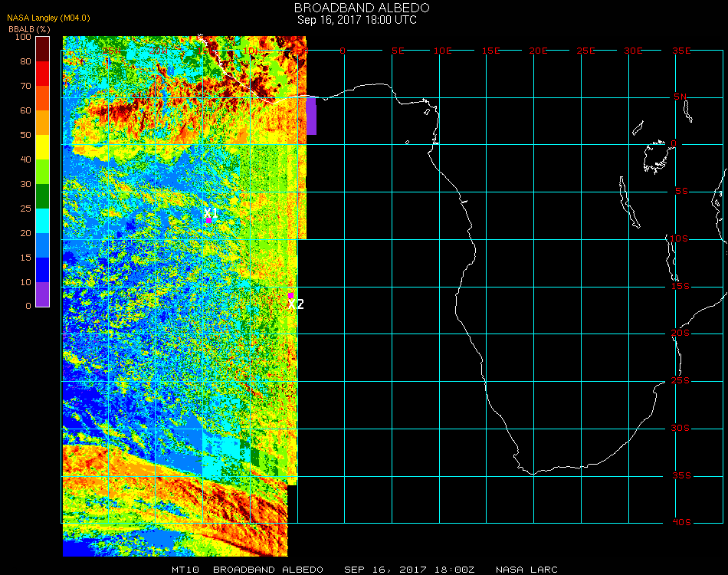Click the '30S' latitude label

pos(680,428)
